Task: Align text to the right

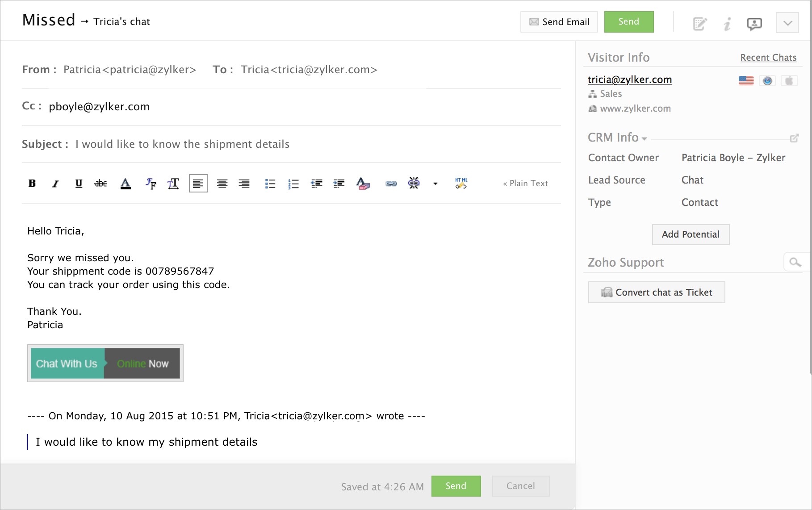Action: 244,184
